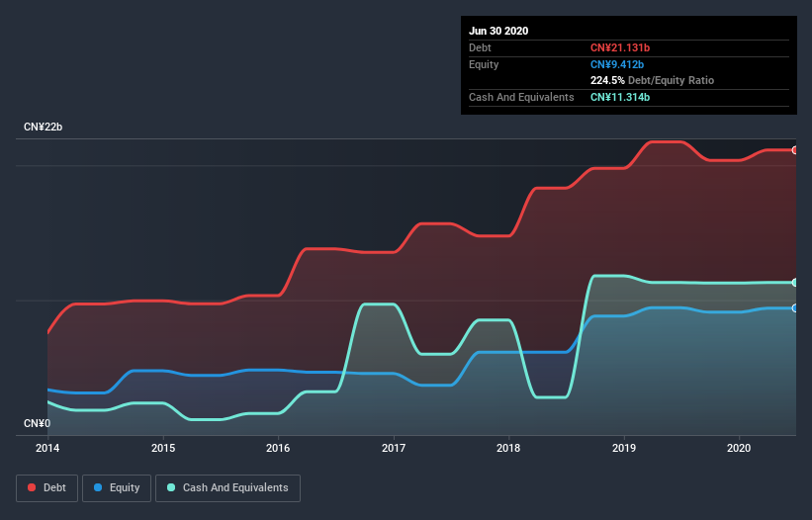Click the 2018 x-axis label
This screenshot has width=812, height=520.
[508, 448]
